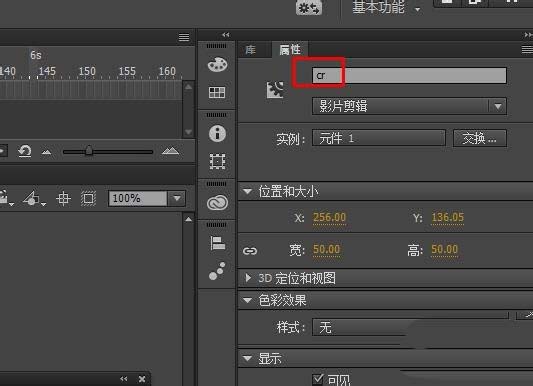Open the 影片剪辑 type dropdown

pos(409,106)
